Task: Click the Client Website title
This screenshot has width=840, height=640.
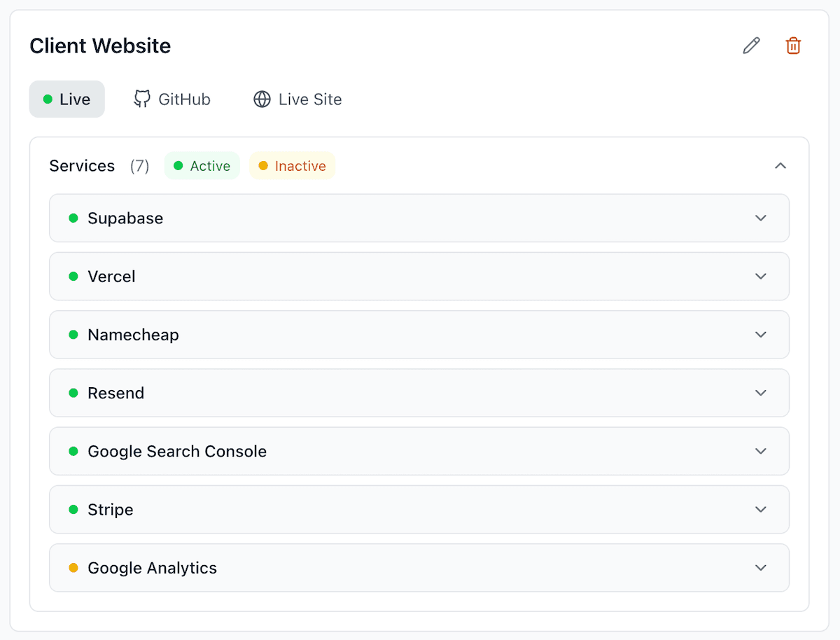Action: coord(100,45)
